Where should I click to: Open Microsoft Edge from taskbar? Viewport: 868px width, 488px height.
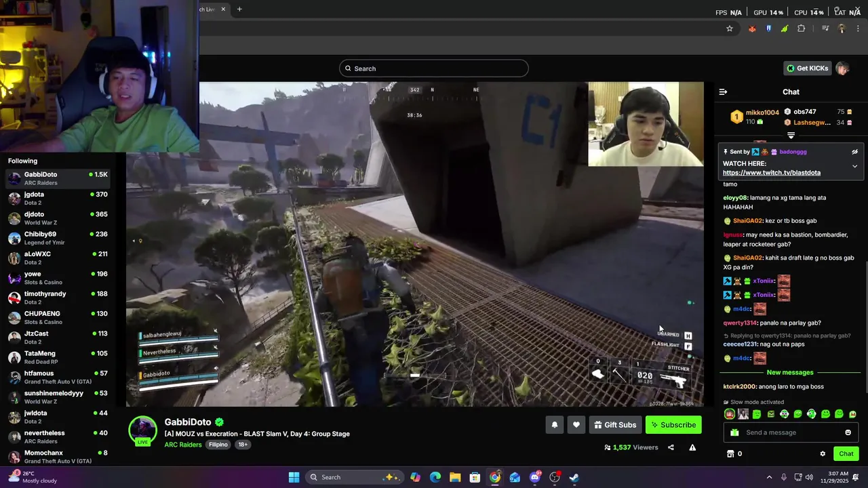pyautogui.click(x=435, y=477)
